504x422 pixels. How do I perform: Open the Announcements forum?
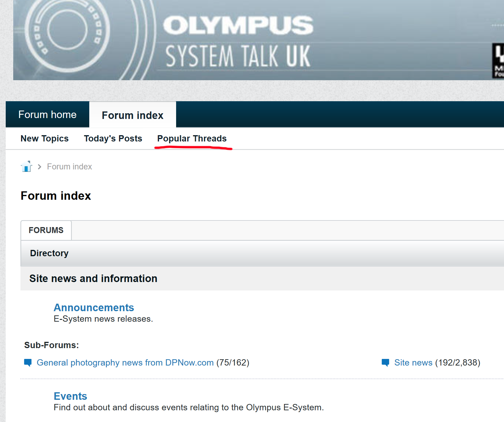94,308
